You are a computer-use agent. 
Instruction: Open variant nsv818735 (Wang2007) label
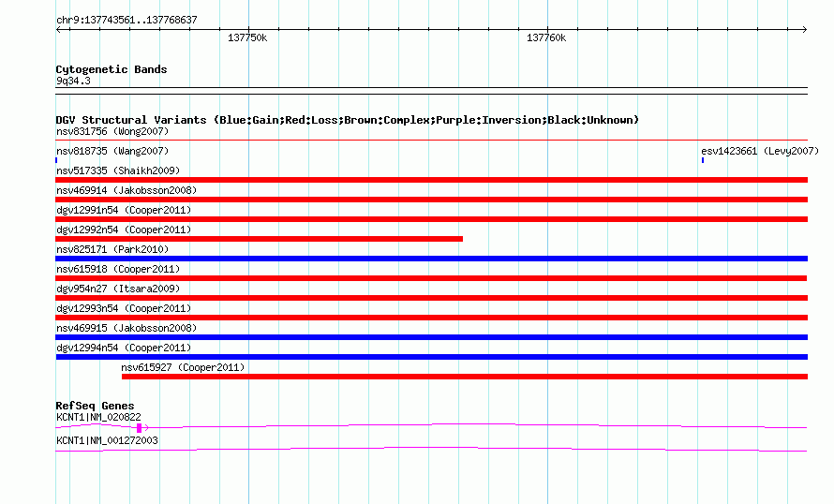click(x=112, y=151)
